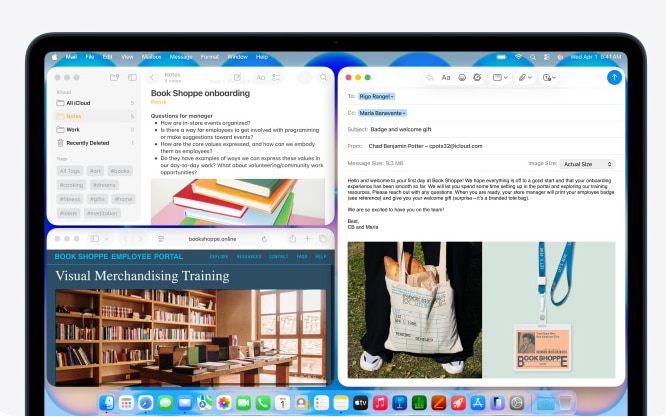Toggle the #books tag filter
The image size is (666, 417).
click(x=120, y=171)
